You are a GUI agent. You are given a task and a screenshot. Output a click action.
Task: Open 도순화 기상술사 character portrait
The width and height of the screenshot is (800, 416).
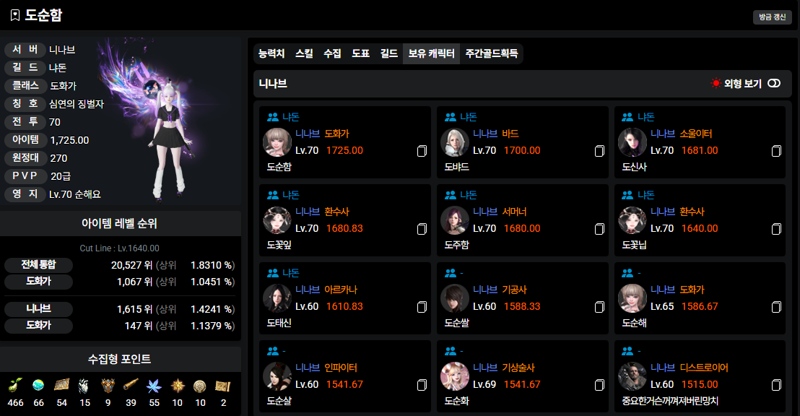[455, 376]
